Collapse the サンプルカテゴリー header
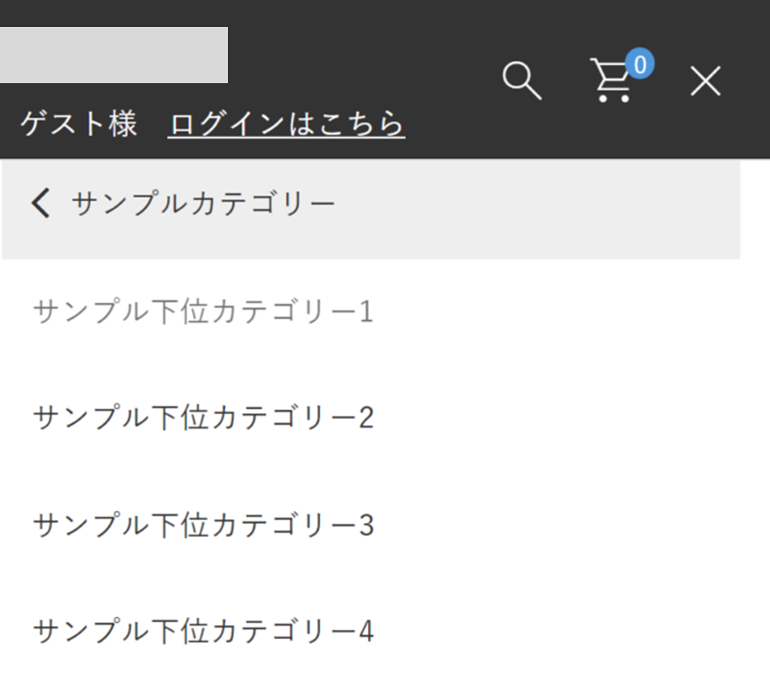This screenshot has height=700, width=770. point(370,209)
